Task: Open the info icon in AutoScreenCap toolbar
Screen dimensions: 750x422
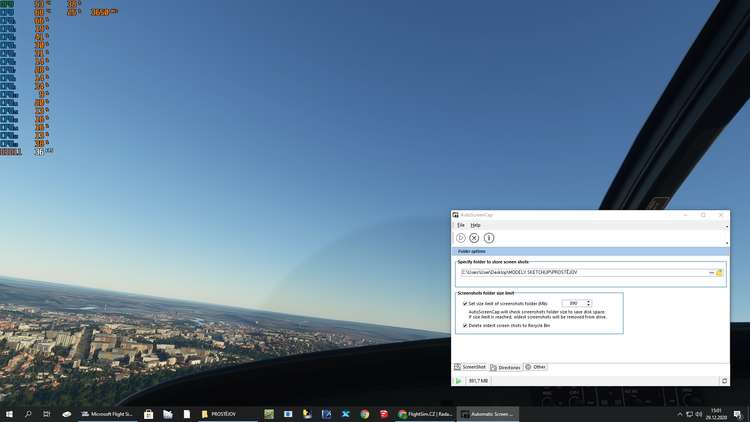Action: (x=489, y=238)
